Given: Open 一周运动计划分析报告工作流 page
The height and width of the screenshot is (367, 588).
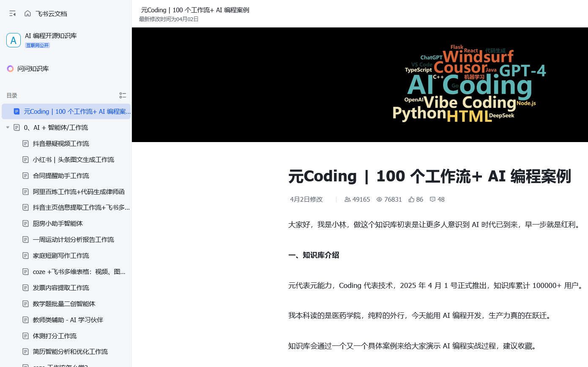Looking at the screenshot, I should 74,240.
